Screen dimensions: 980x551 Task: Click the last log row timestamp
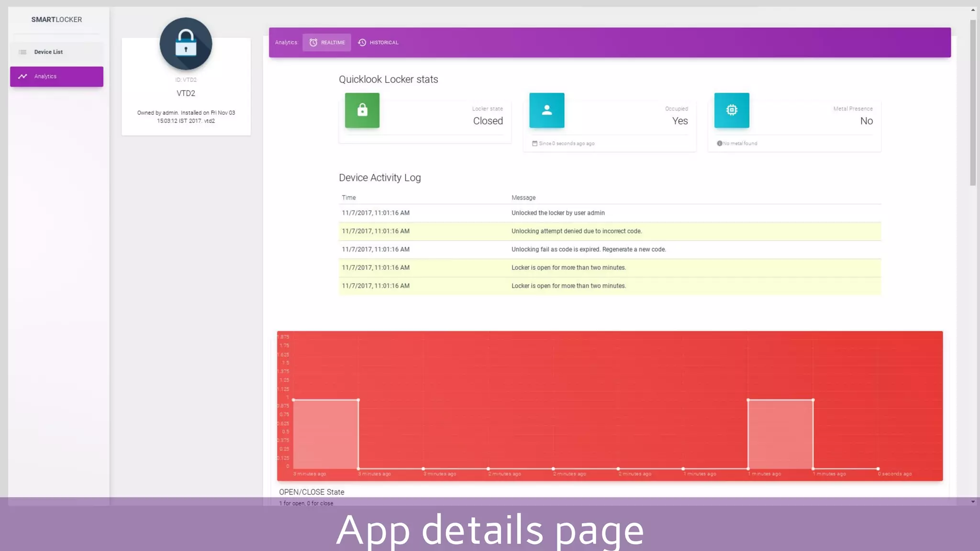pyautogui.click(x=376, y=286)
